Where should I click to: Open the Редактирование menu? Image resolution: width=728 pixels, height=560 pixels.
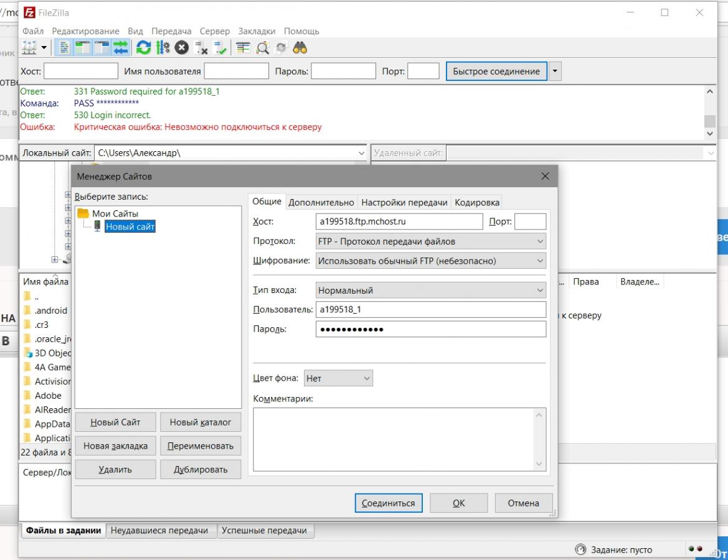(85, 31)
